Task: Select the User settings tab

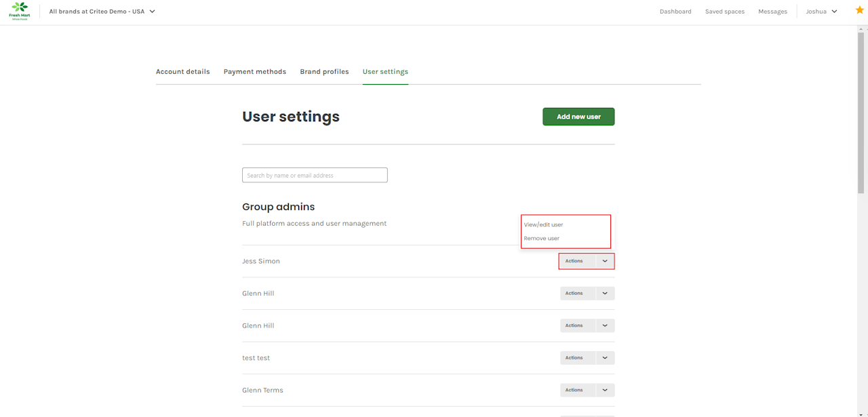Action: pos(385,72)
